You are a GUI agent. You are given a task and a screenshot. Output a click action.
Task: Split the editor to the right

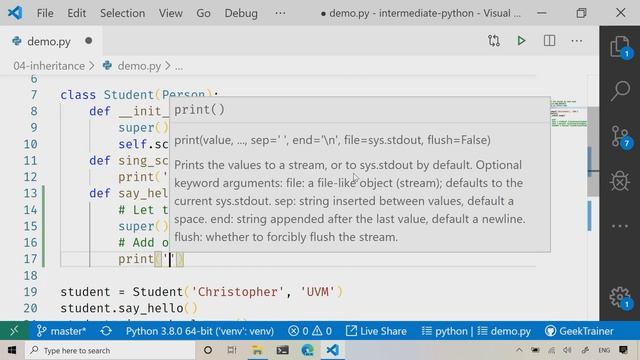(x=549, y=41)
